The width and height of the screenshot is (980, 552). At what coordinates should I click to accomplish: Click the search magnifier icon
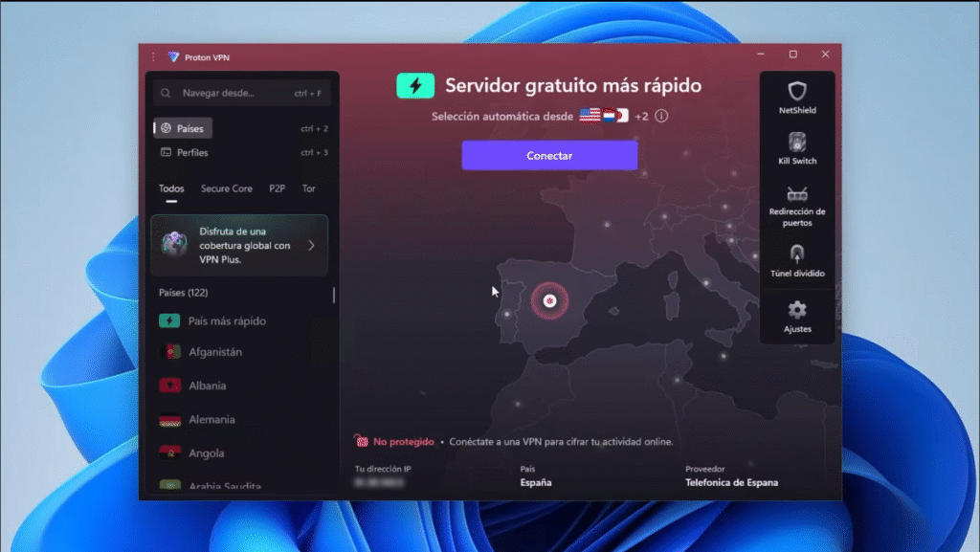pyautogui.click(x=166, y=93)
